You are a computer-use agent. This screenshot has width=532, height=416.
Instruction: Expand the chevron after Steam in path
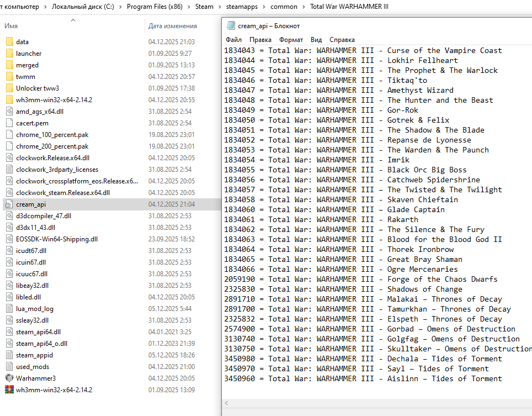point(220,7)
